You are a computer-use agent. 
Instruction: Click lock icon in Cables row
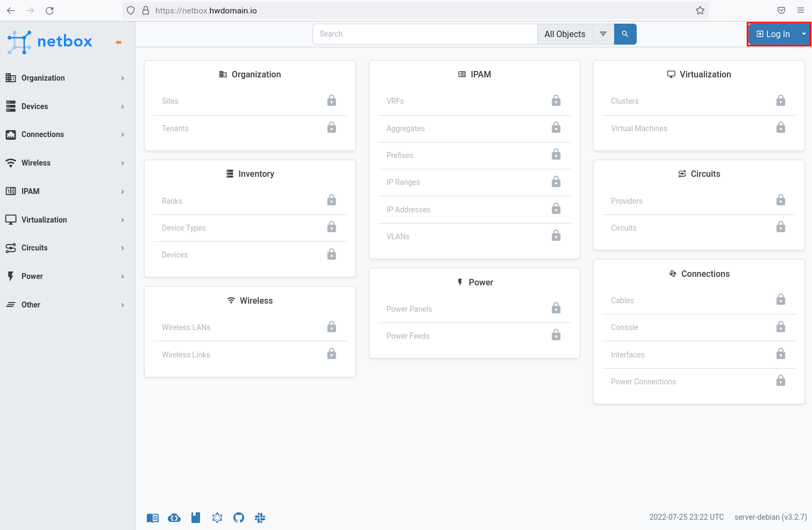(781, 299)
